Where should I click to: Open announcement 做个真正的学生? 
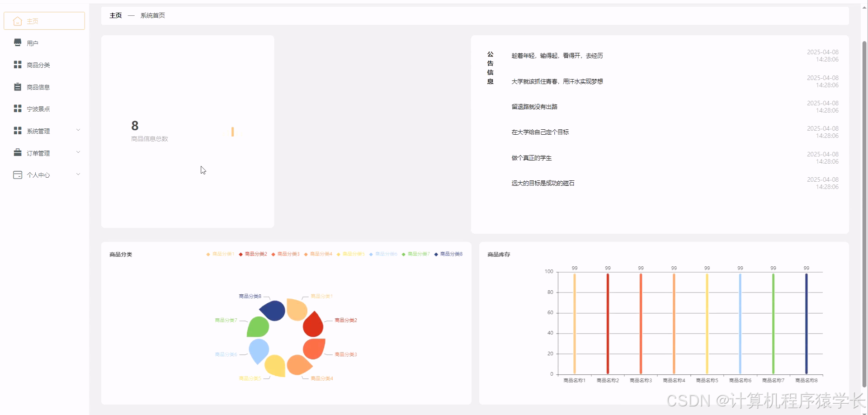532,158
